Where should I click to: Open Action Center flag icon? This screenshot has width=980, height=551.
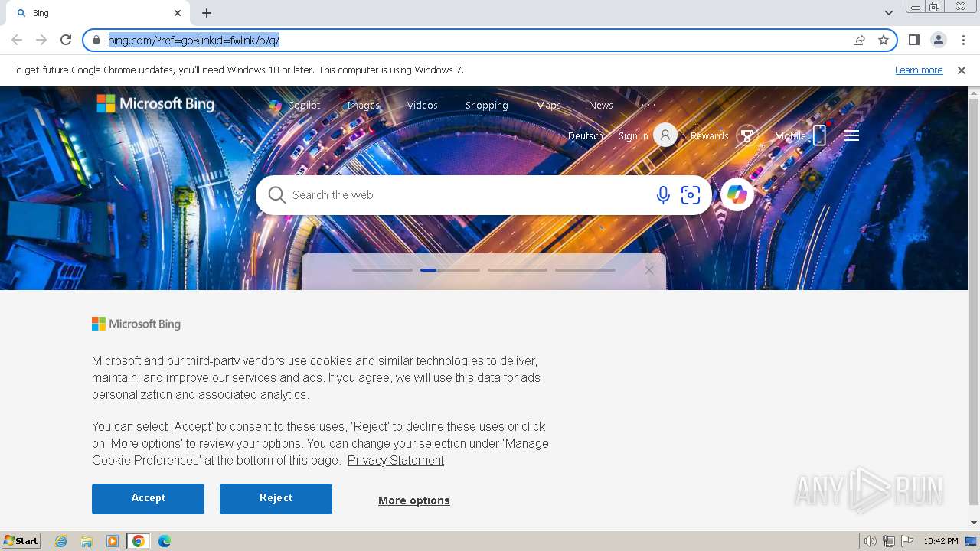[907, 541]
